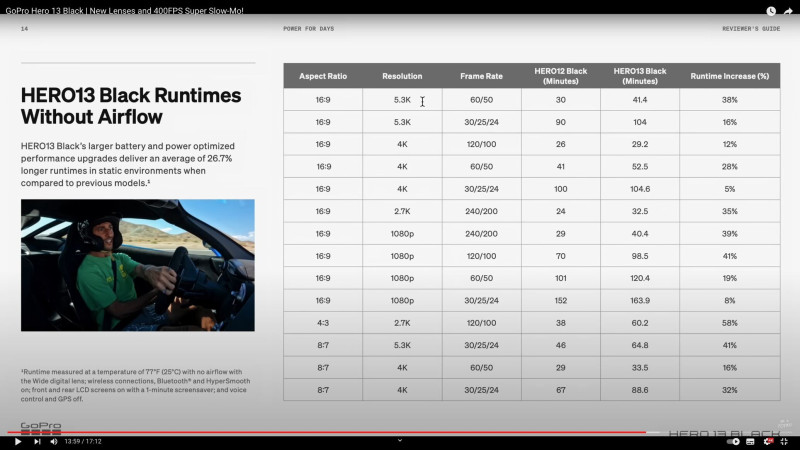This screenshot has height=450, width=800.
Task: Seek on the red video progress bar
Action: coord(327,432)
